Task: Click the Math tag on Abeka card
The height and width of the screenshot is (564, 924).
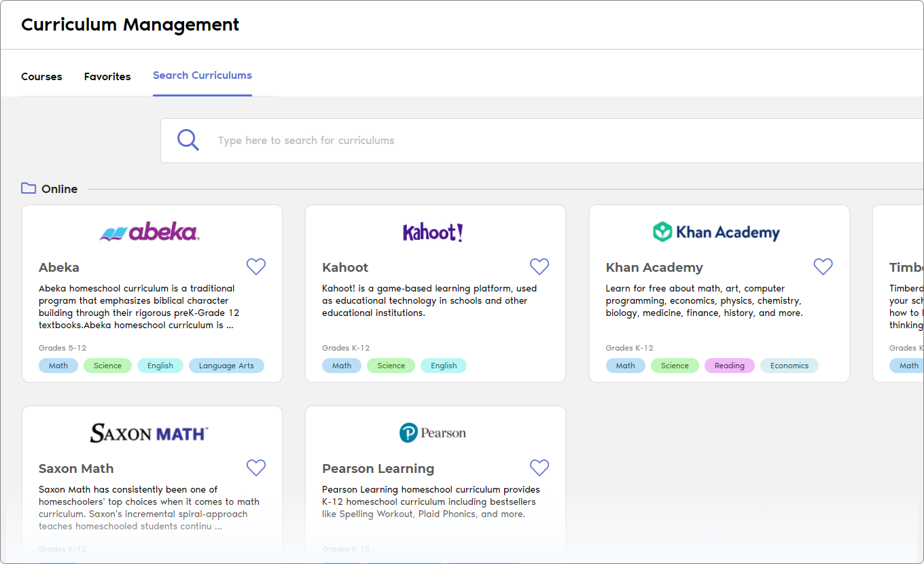Action: [58, 366]
